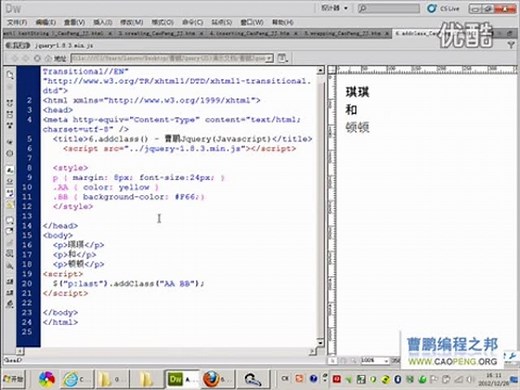Toggle Highlight Invalid Code icon
Screen dimensions: 520x390
pos(10,182)
